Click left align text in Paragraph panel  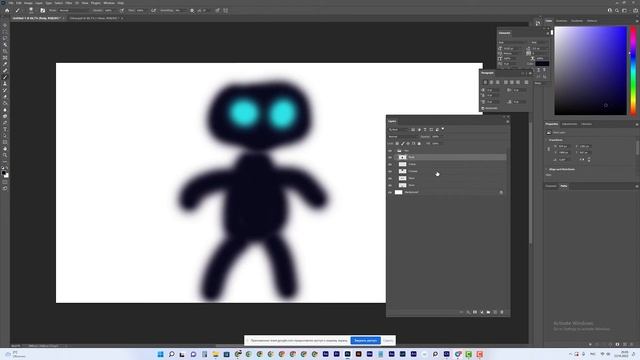pyautogui.click(x=485, y=82)
